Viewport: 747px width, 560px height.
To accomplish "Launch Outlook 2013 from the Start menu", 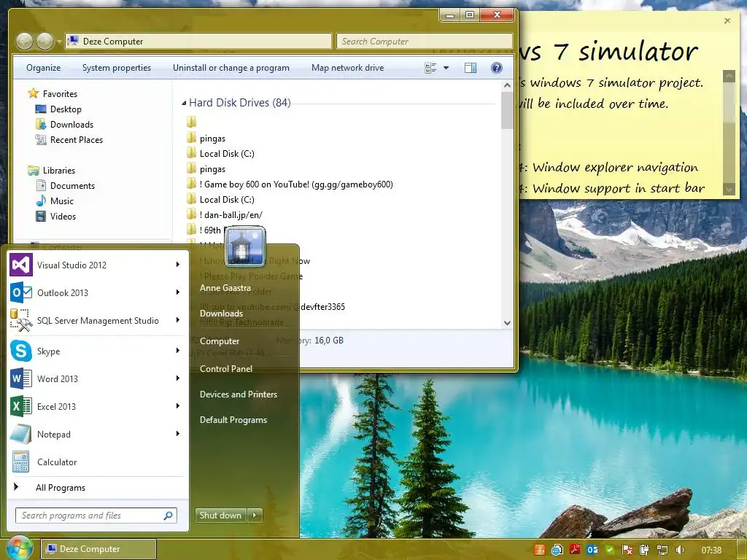I will point(21,292).
